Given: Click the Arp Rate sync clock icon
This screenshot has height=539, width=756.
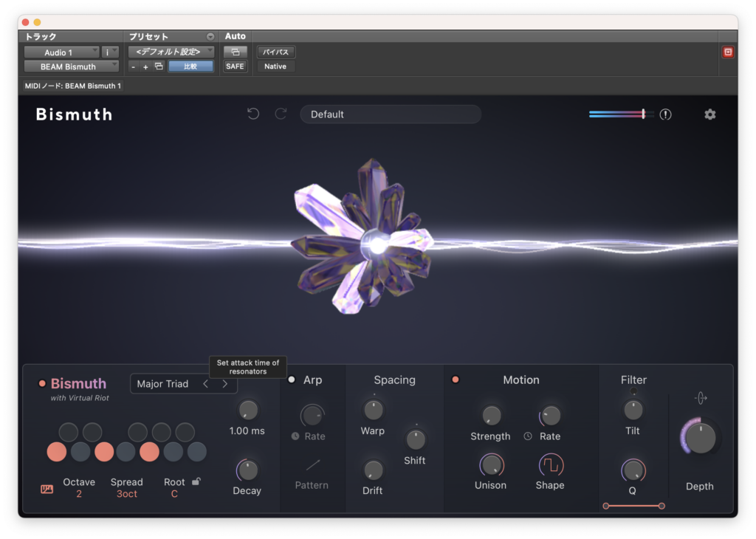Looking at the screenshot, I should coord(295,436).
